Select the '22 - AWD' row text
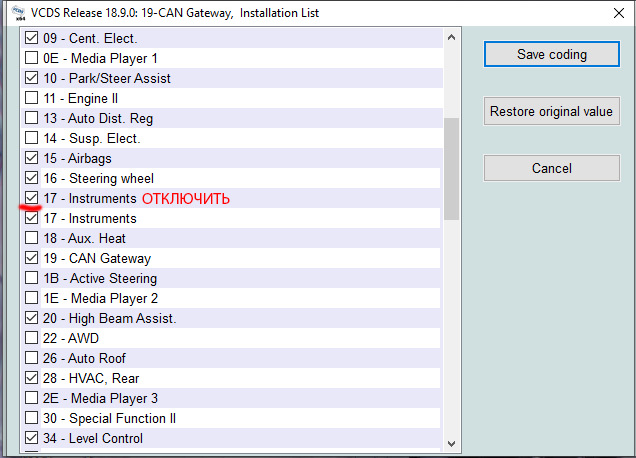 71,338
